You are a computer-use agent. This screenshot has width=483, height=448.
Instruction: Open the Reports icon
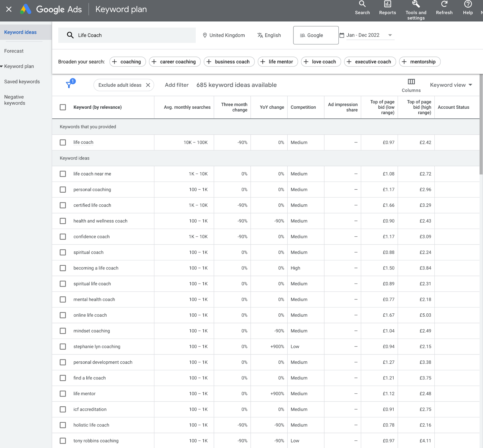(x=387, y=4)
